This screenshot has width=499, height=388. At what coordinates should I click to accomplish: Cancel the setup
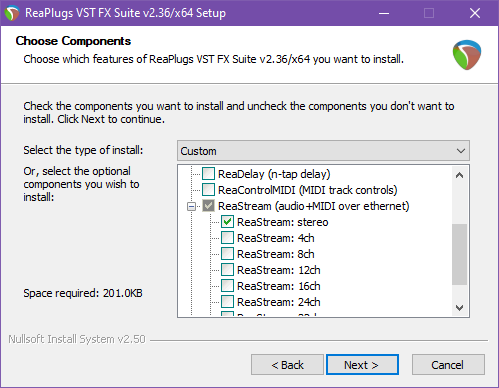click(x=448, y=365)
